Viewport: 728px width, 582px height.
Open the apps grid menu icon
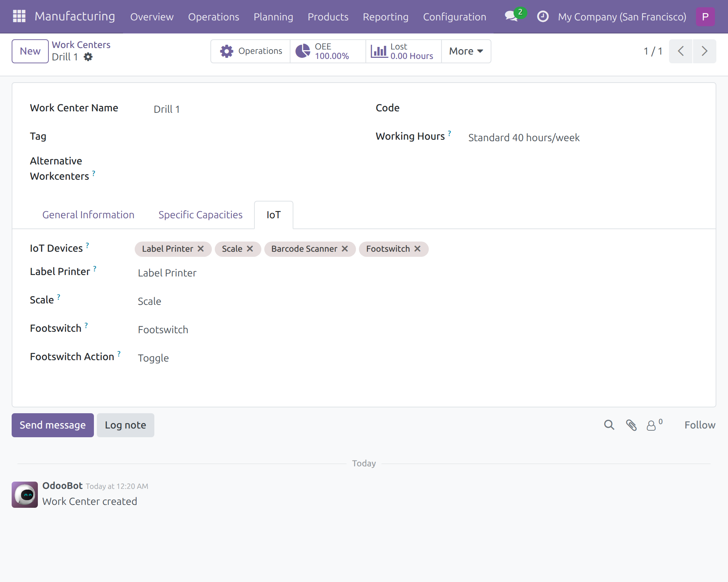(x=19, y=16)
